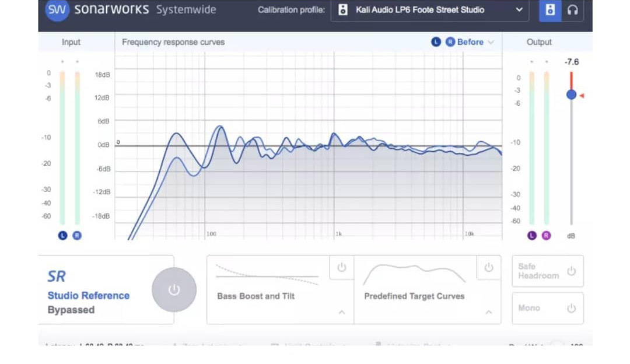Enable Studio Reference calibration power button
Screen dimensions: 630x364
(174, 290)
